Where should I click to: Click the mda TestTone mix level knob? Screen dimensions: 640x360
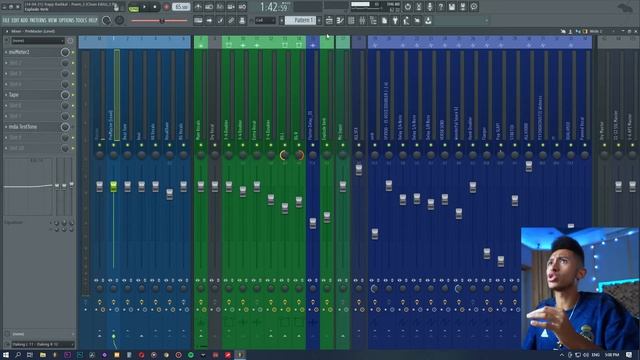click(65, 127)
